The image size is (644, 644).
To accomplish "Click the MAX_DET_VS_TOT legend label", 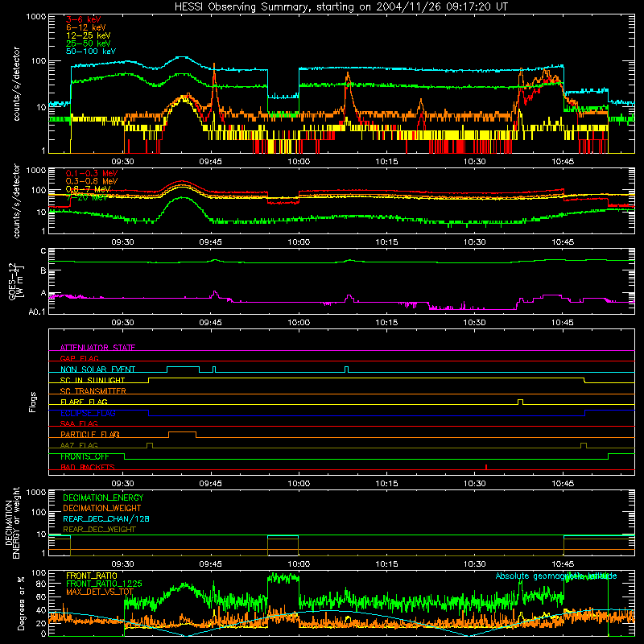I will coord(100,592).
